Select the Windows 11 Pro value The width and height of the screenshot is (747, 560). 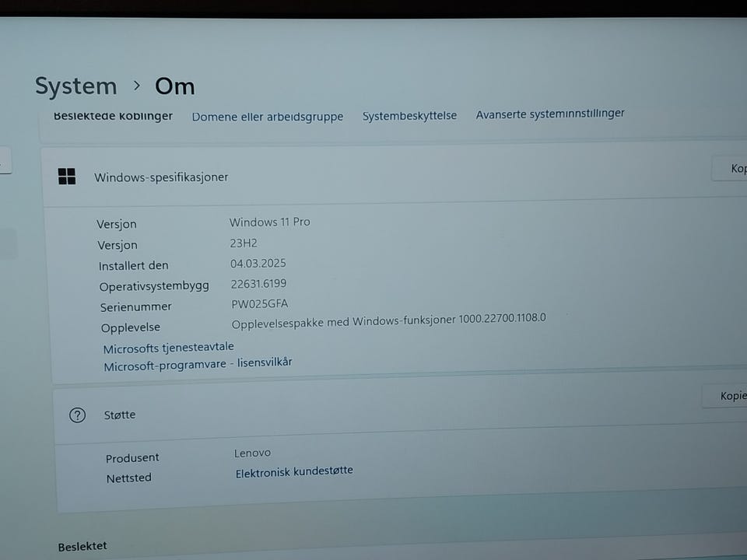270,222
